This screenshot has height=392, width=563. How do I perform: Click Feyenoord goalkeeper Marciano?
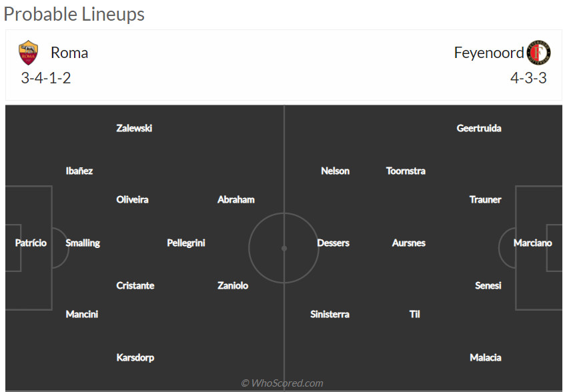pyautogui.click(x=532, y=243)
